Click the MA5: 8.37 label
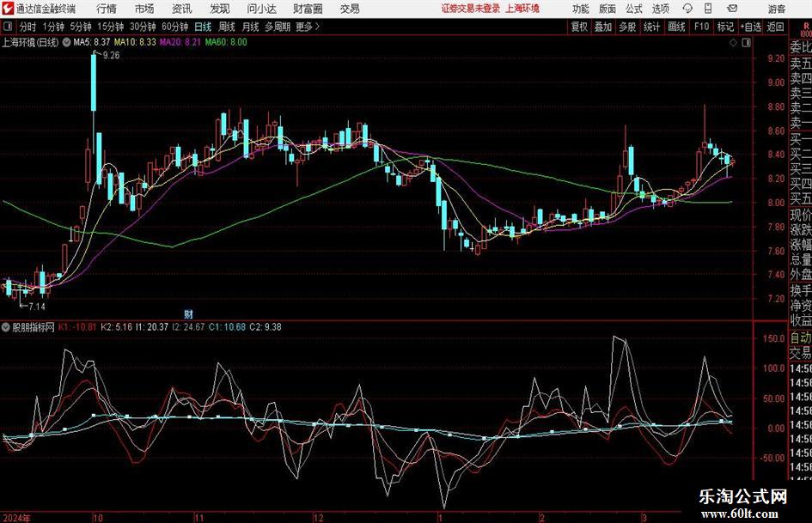 (92, 42)
